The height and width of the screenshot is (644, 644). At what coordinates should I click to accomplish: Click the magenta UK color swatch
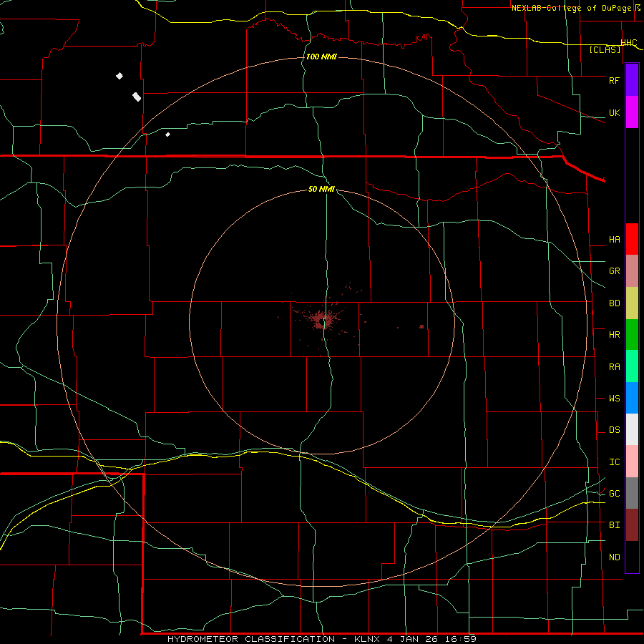pyautogui.click(x=632, y=112)
